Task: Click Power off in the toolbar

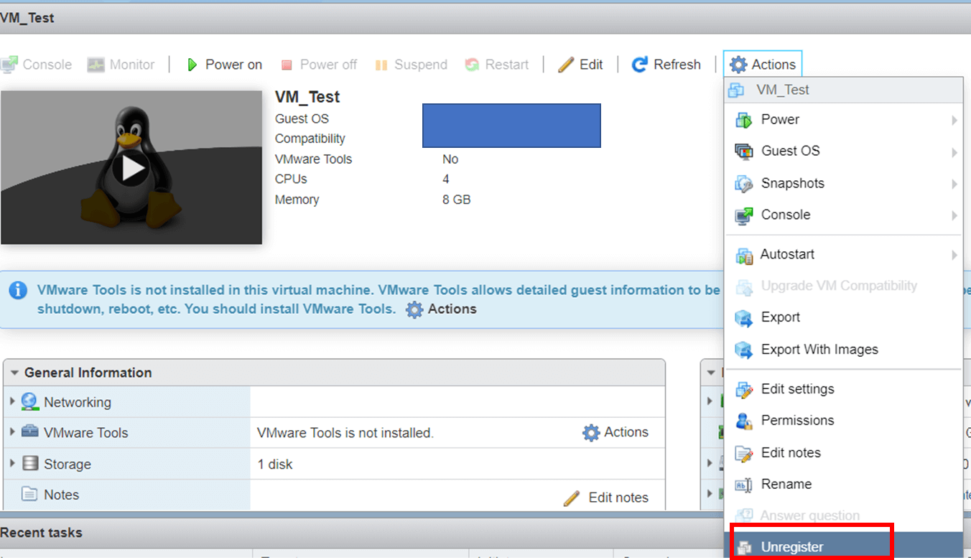Action: point(318,65)
